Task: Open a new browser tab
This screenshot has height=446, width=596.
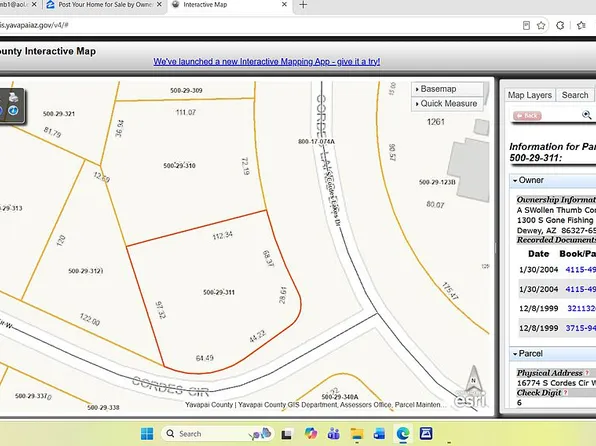Action: [x=303, y=5]
